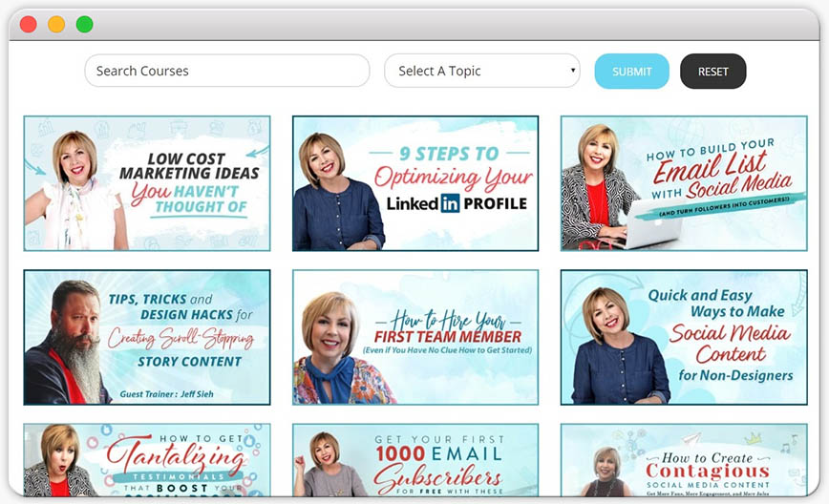The width and height of the screenshot is (829, 504).
Task: Open the Select A Topic dropdown
Action: tap(481, 71)
